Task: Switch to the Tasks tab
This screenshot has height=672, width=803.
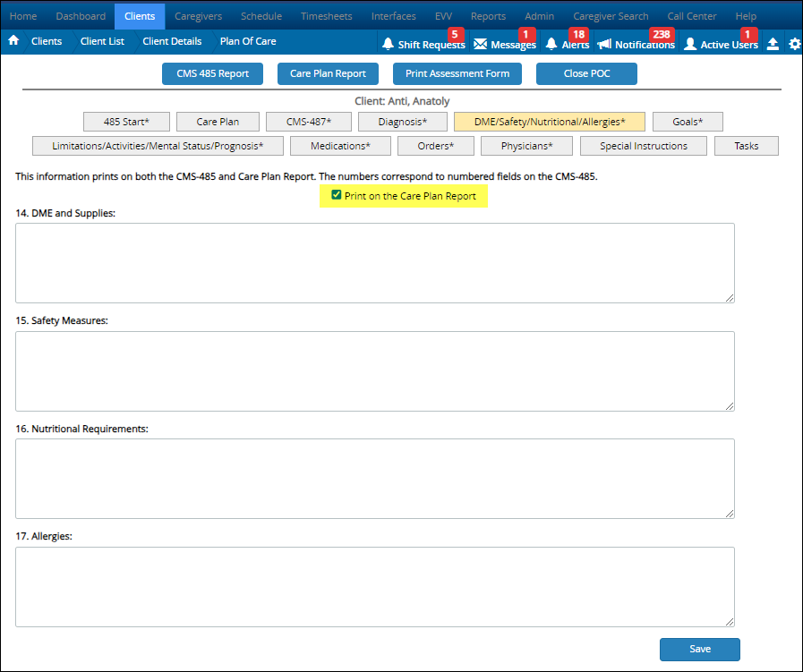Action: point(747,146)
